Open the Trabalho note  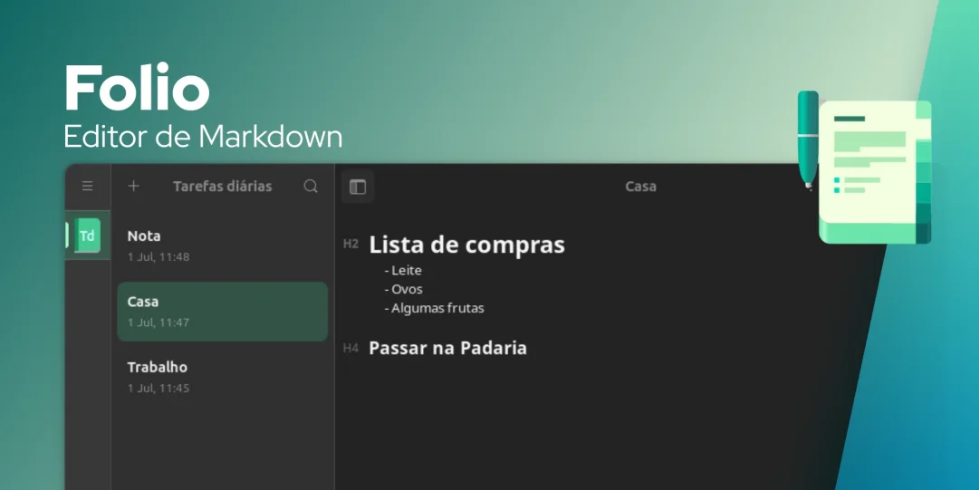pos(223,377)
